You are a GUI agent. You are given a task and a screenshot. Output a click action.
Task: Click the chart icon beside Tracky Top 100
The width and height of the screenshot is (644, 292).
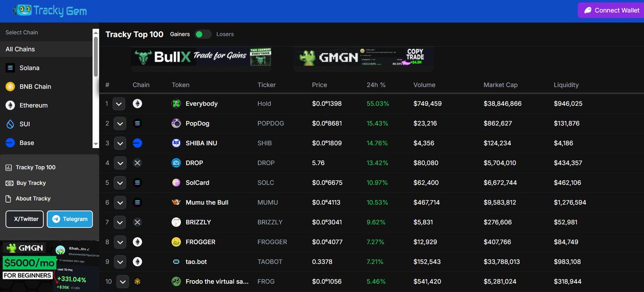coord(9,167)
